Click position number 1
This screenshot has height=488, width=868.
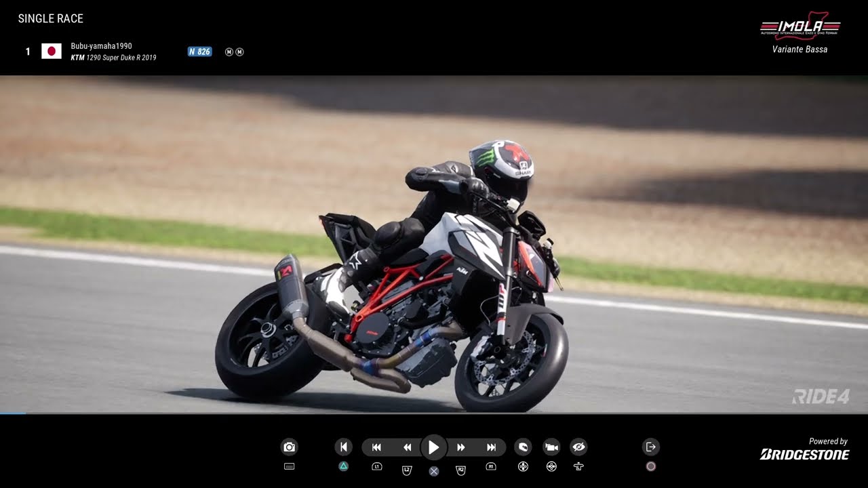tap(28, 52)
